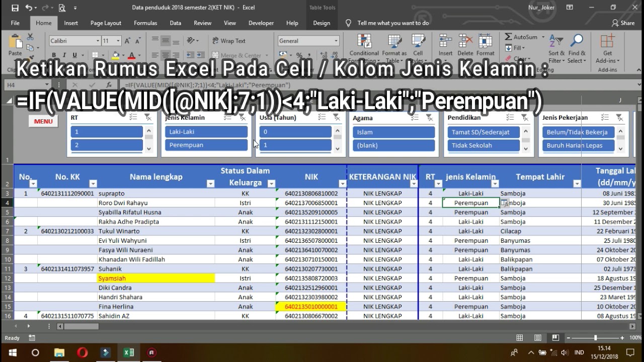
Task: Open filter dropdown for jenis Kelamin column
Action: (x=495, y=184)
